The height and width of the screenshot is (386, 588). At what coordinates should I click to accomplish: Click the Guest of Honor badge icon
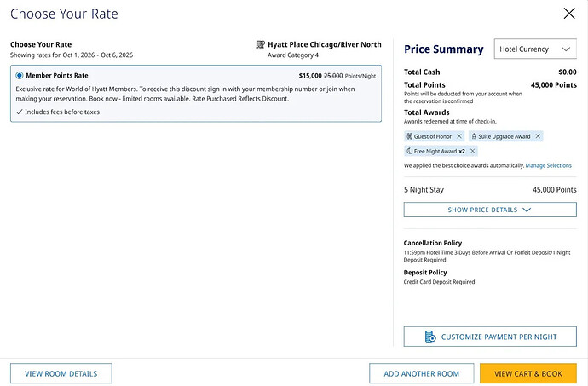click(x=410, y=136)
